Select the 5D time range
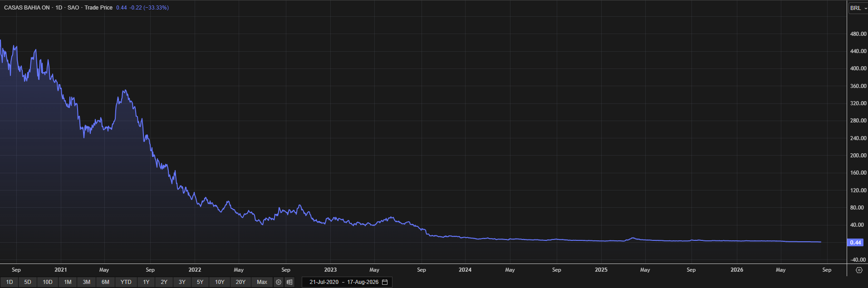Screen dimensions: 868x288 (28, 282)
